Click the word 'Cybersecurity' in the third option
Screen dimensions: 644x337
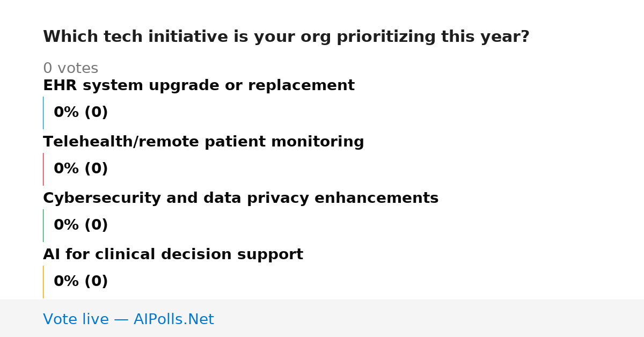point(102,199)
